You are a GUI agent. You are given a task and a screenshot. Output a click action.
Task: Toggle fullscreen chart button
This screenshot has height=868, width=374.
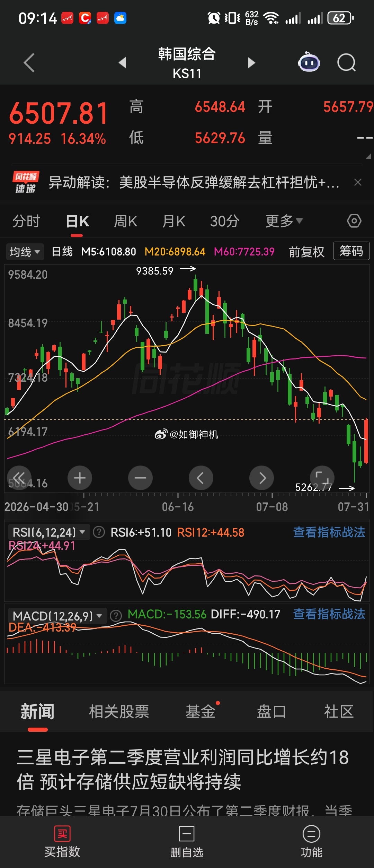point(322,478)
